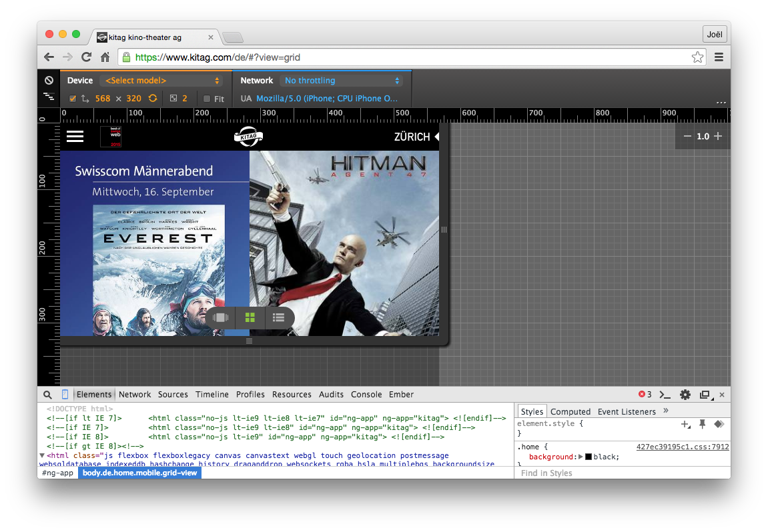Open the Device Select model dropdown
This screenshot has height=532, width=768.
(161, 80)
